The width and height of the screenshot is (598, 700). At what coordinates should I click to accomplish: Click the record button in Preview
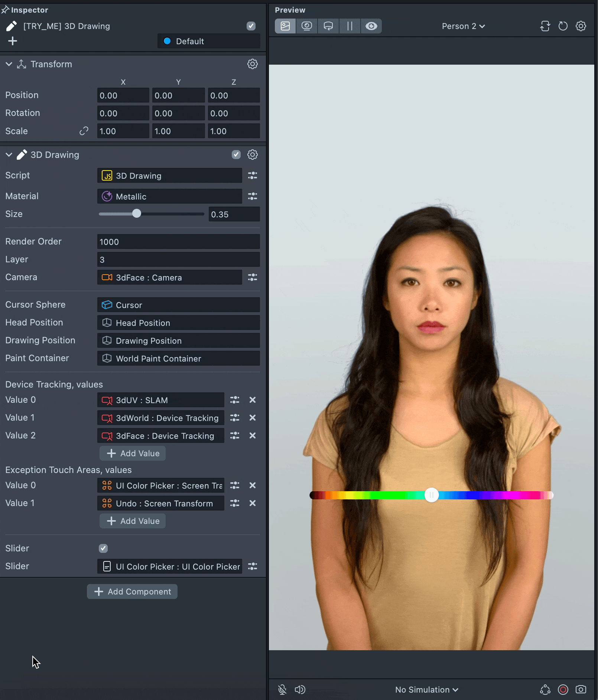click(x=563, y=690)
